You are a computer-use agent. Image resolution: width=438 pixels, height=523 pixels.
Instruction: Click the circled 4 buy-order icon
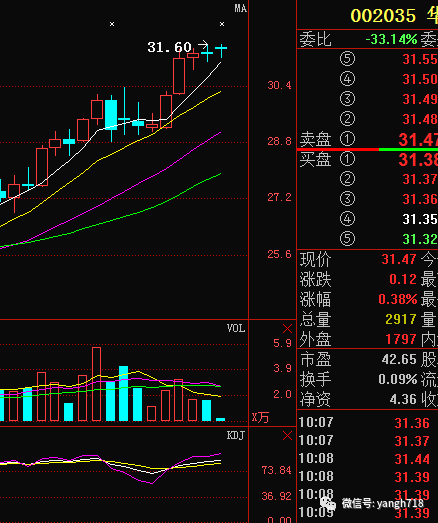point(347,219)
